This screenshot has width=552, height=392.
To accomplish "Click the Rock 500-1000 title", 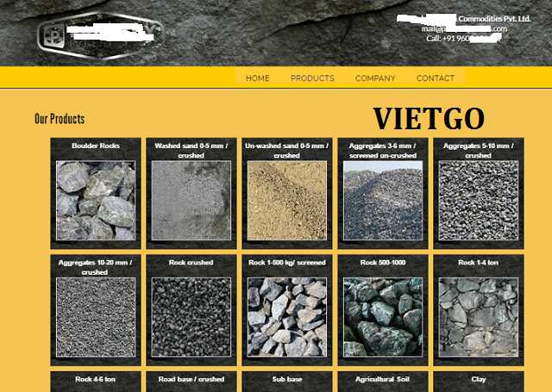I will [x=383, y=262].
